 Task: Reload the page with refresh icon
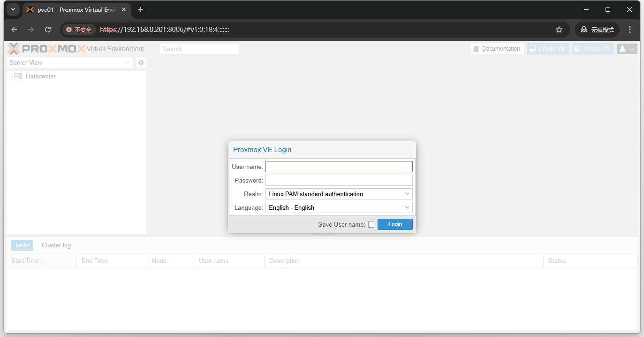tap(48, 30)
